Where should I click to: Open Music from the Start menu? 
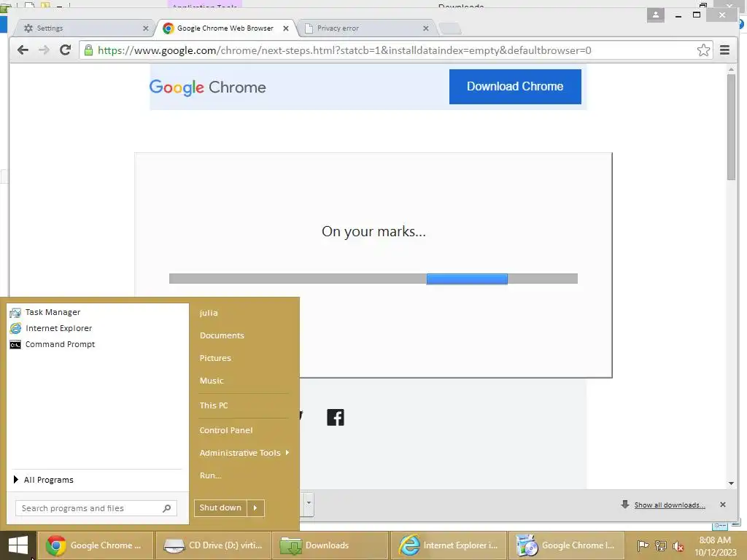tap(212, 381)
